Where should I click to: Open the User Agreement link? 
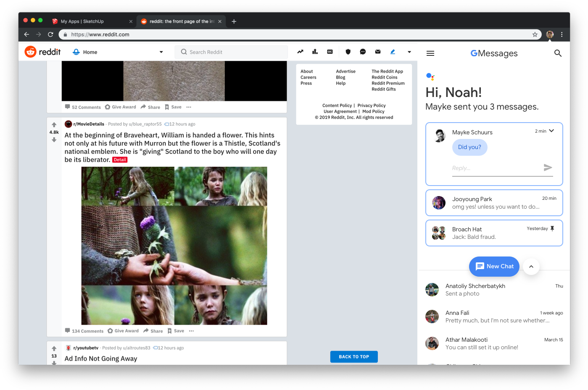[x=340, y=111]
